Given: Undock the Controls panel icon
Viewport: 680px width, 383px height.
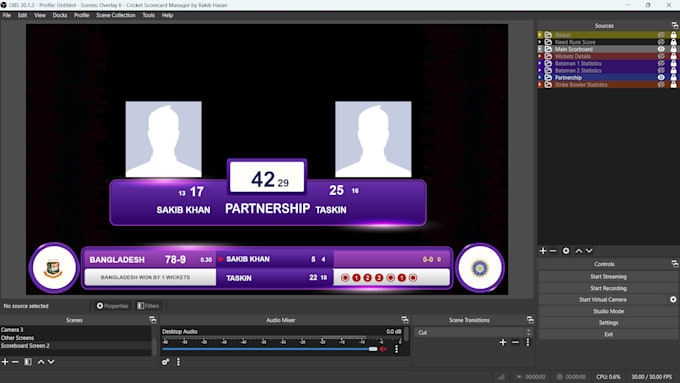Looking at the screenshot, I should pos(674,264).
